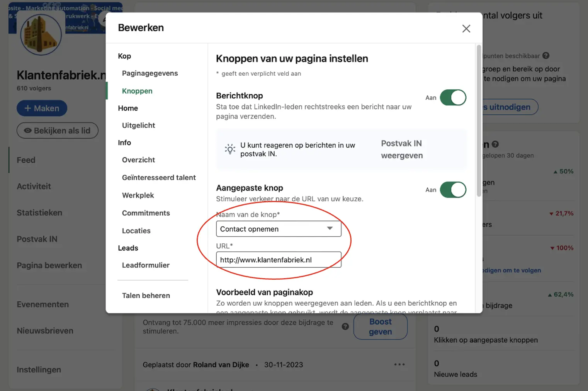Click Roland van Dijke author name
The height and width of the screenshot is (391, 588).
pos(221,365)
